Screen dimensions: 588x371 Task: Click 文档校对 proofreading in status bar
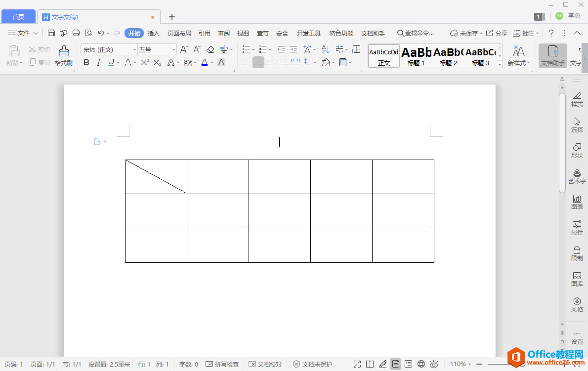(265, 364)
